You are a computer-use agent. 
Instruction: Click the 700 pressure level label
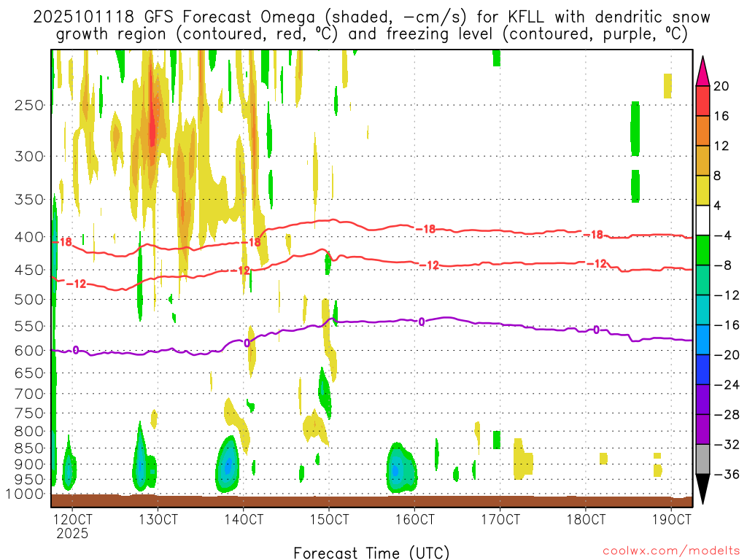click(29, 394)
